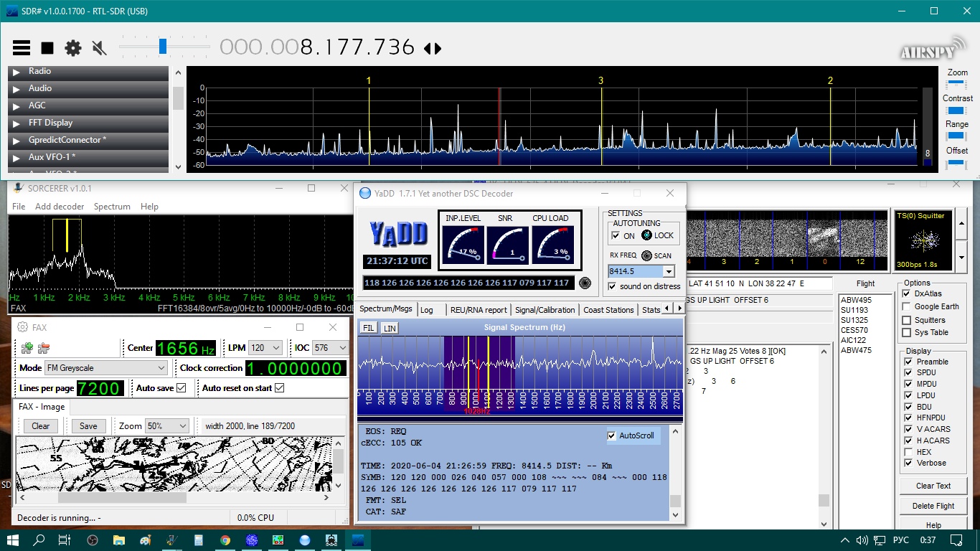
Task: Click the red remove-plugin puzzle icon in FAX
Action: coord(44,348)
